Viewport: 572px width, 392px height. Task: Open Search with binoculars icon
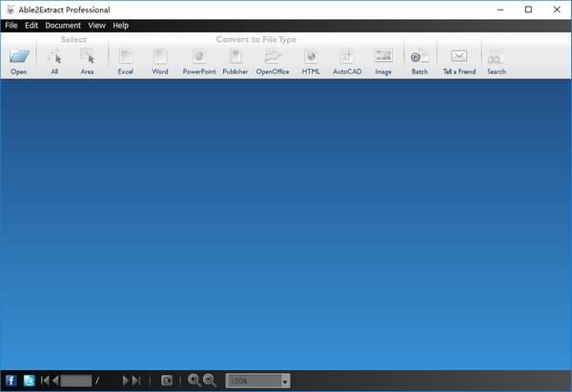tap(497, 58)
